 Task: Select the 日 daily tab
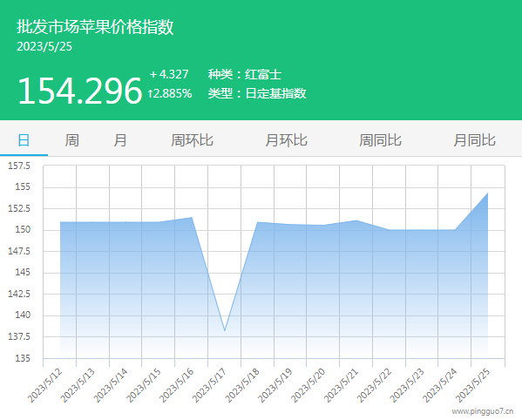click(24, 140)
